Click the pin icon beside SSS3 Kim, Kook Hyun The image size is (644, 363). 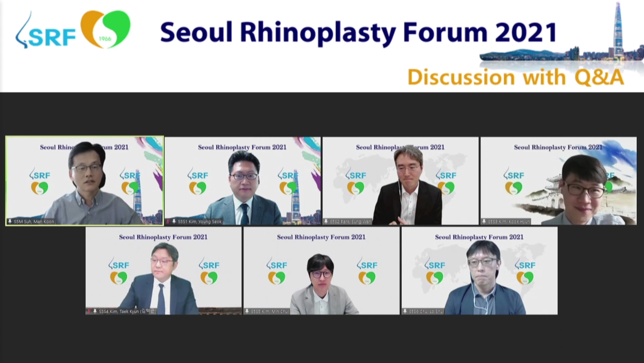(484, 221)
